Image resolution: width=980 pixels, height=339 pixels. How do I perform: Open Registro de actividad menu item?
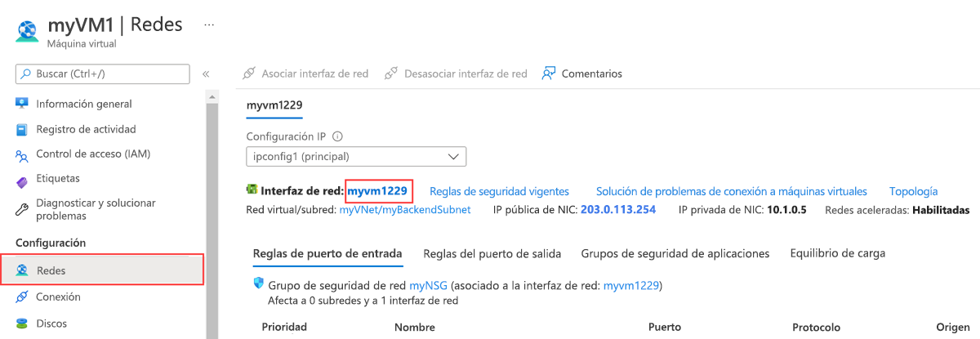86,129
